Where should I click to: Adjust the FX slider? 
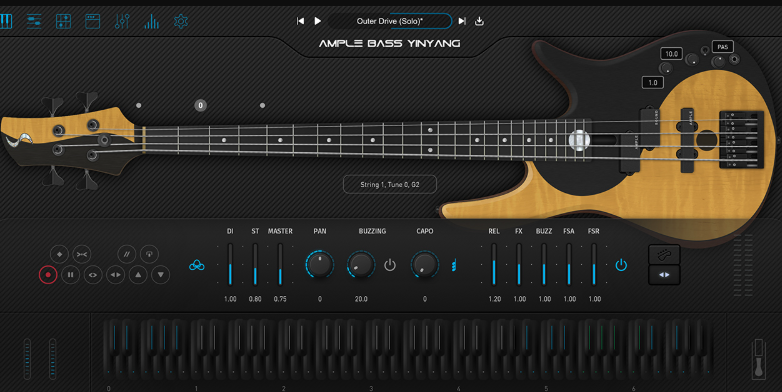point(519,265)
